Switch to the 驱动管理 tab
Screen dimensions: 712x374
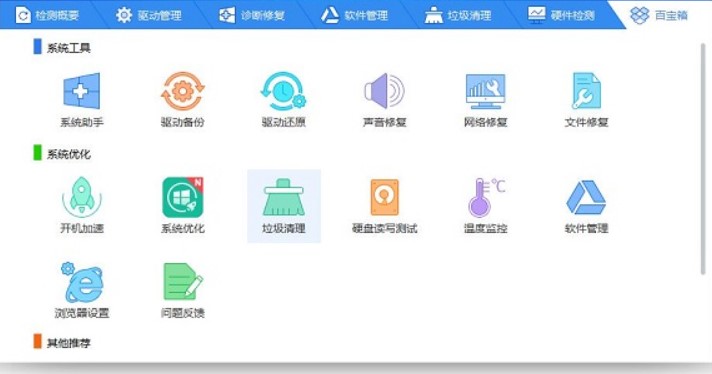tap(148, 15)
